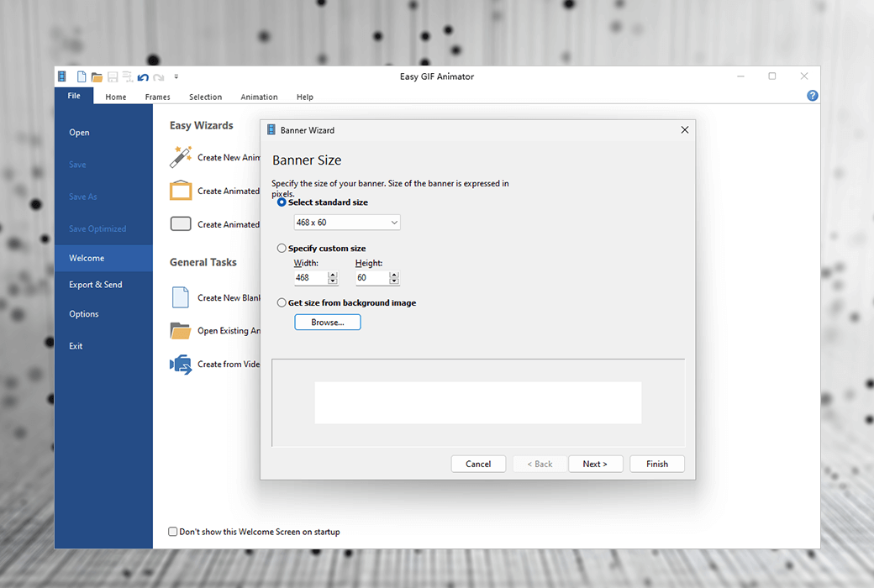874x588 pixels.
Task: Choose the 'Specify custom size' radio option
Action: 282,249
